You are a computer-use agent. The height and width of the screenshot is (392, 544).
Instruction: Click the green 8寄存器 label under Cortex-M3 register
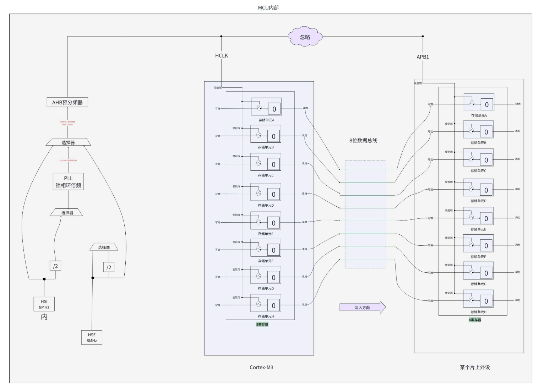(x=262, y=324)
